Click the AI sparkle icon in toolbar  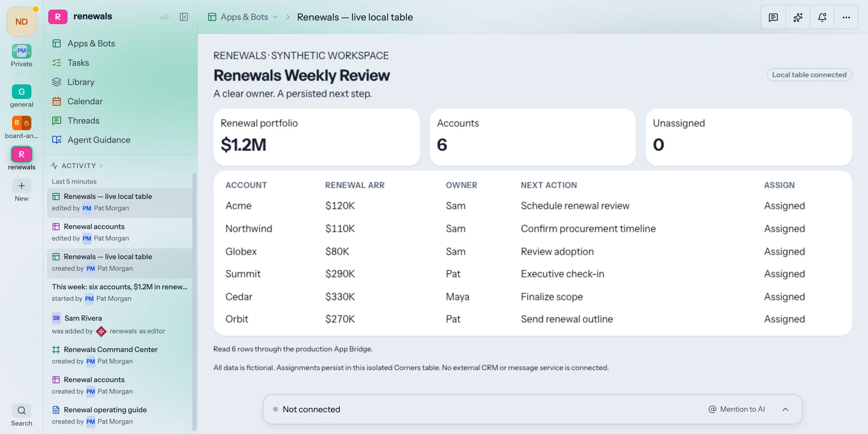tap(797, 17)
